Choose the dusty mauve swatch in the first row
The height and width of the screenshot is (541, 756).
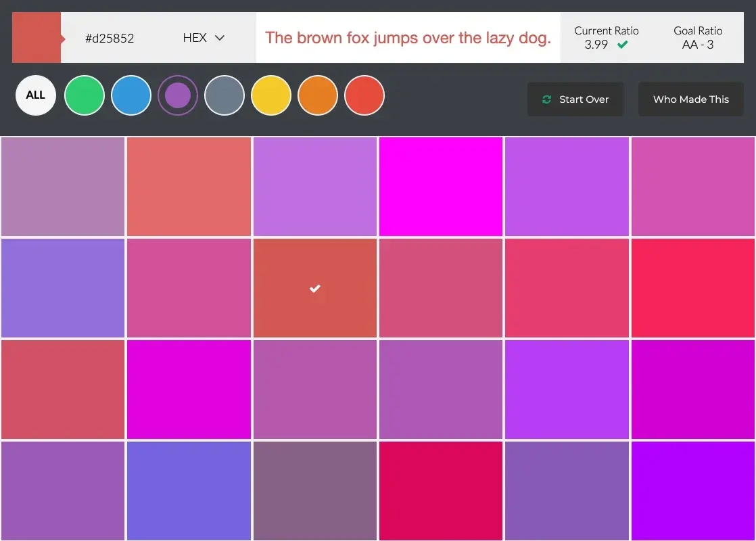(63, 187)
